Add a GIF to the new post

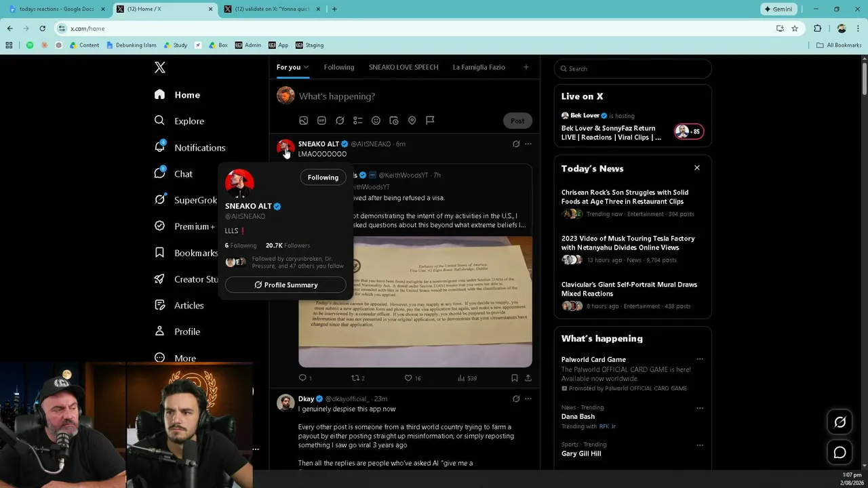point(321,121)
